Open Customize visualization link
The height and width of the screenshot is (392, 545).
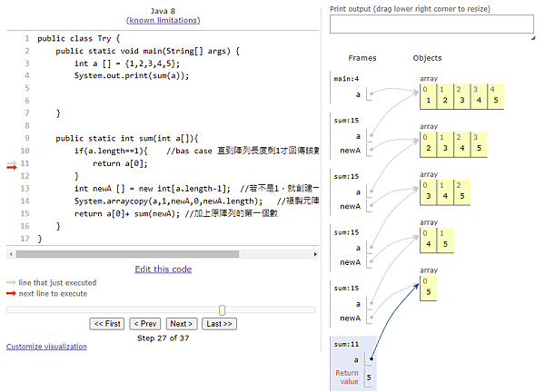pyautogui.click(x=46, y=347)
